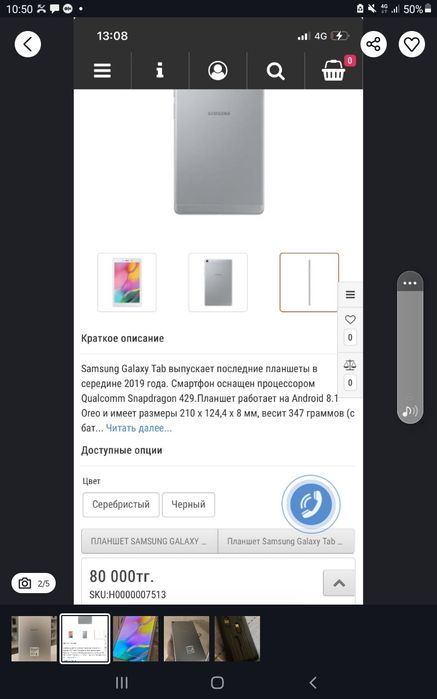Open the shopping basket icon
The image size is (437, 699).
334,69
